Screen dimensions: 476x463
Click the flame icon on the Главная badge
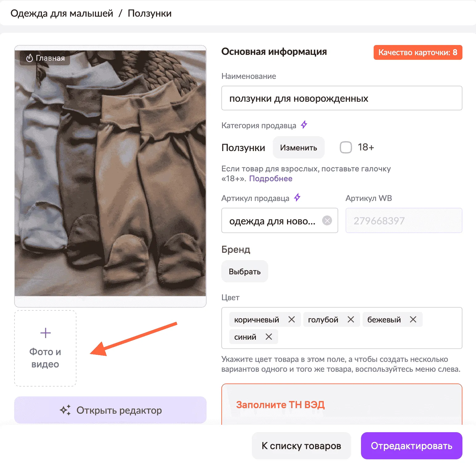tap(30, 57)
